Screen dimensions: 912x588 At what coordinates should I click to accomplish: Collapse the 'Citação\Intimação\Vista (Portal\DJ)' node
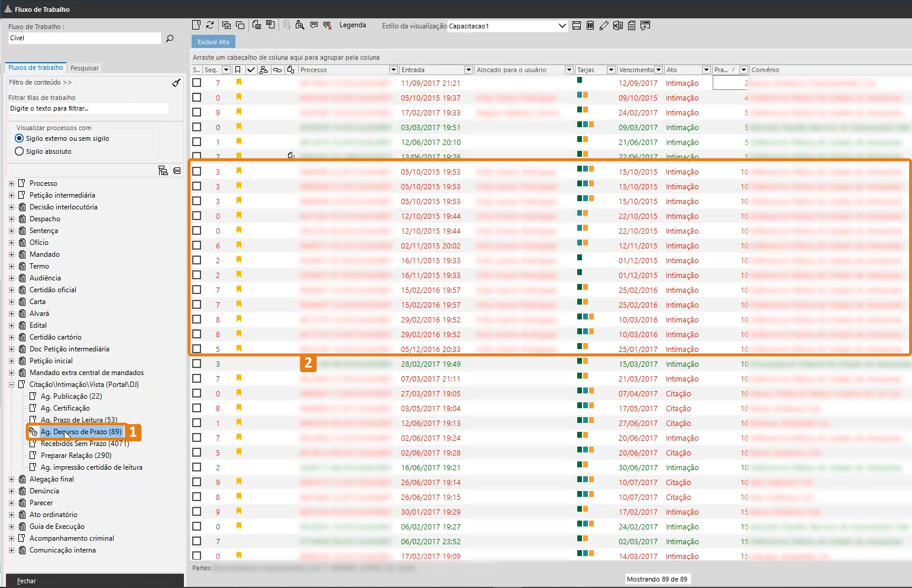coord(11,385)
